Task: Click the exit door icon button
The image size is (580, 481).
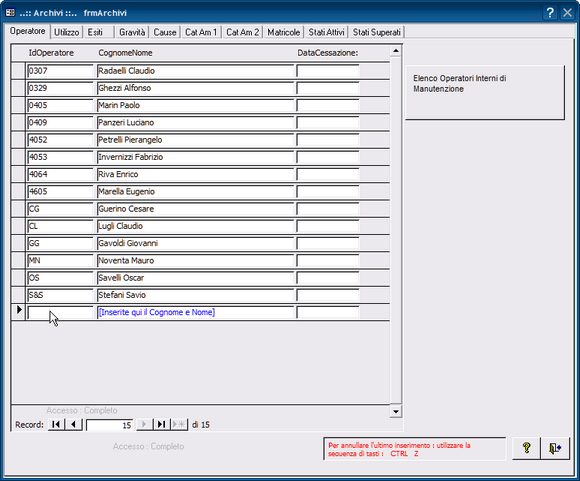Action: click(555, 448)
